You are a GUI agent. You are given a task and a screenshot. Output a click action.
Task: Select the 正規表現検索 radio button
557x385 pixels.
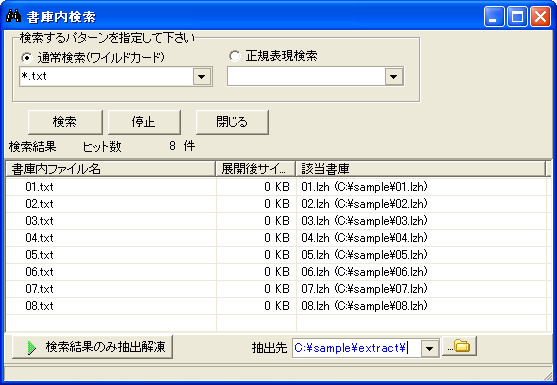tap(234, 56)
